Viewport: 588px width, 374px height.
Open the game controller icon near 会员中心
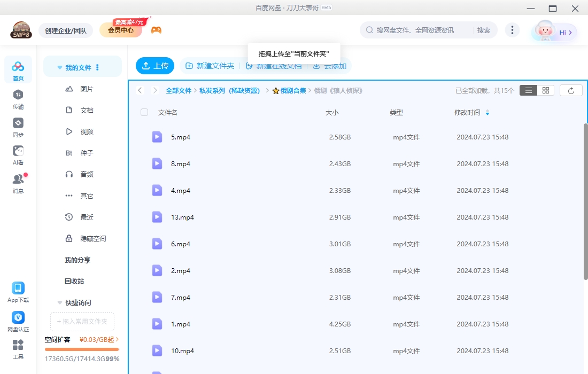pos(156,29)
